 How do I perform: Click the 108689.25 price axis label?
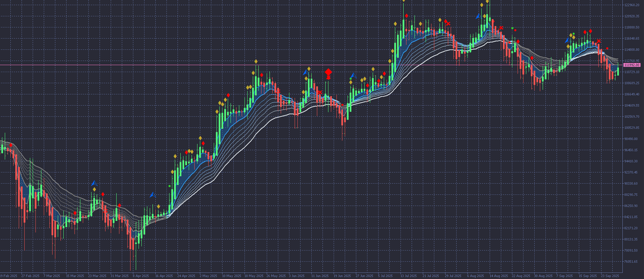[632, 83]
